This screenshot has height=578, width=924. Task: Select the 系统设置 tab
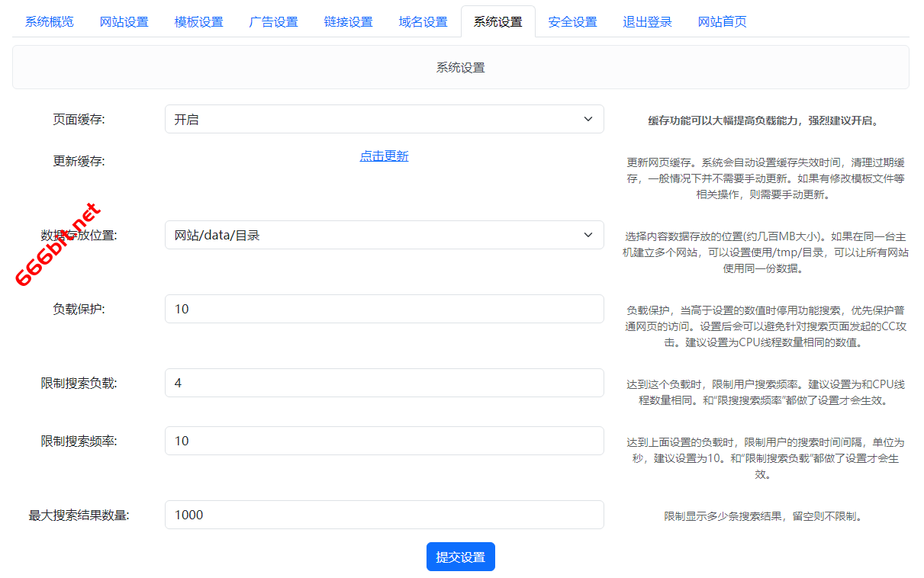[497, 21]
